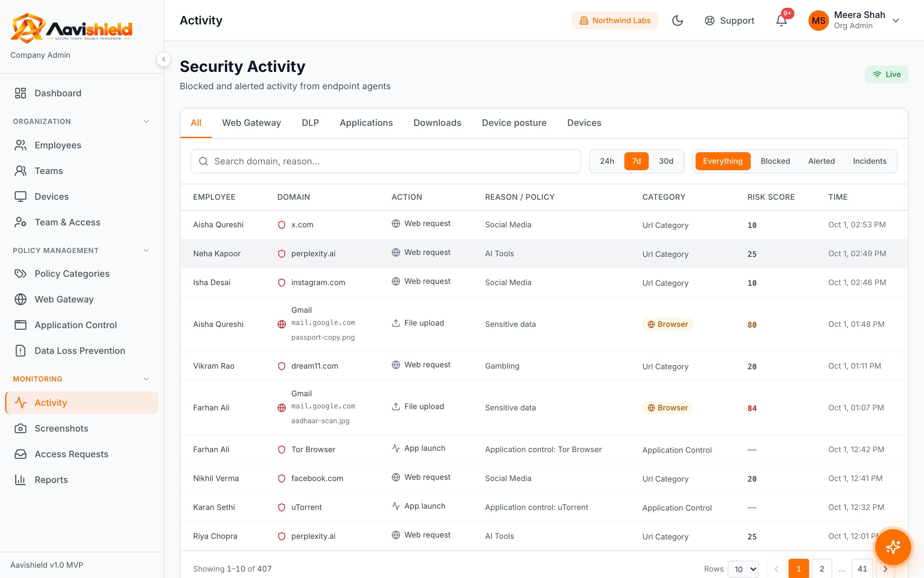This screenshot has height=578, width=924.
Task: Switch to the Downloads tab
Action: click(437, 123)
